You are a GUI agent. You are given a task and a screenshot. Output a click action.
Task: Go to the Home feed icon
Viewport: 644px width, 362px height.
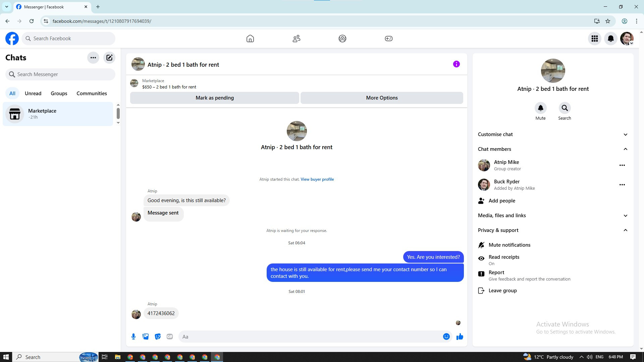pyautogui.click(x=250, y=39)
